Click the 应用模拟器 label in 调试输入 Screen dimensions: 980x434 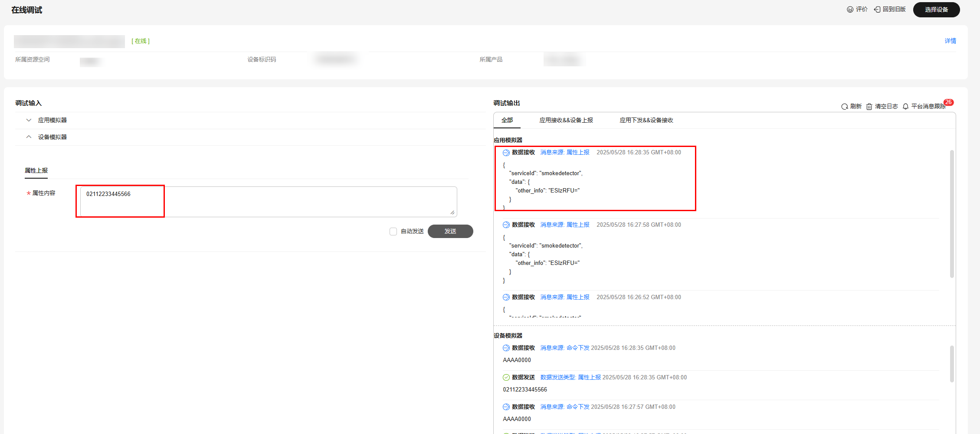52,120
